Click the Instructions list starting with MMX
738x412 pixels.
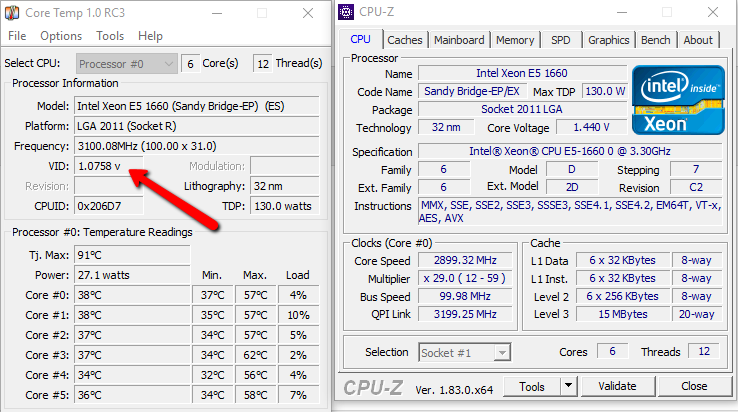570,211
